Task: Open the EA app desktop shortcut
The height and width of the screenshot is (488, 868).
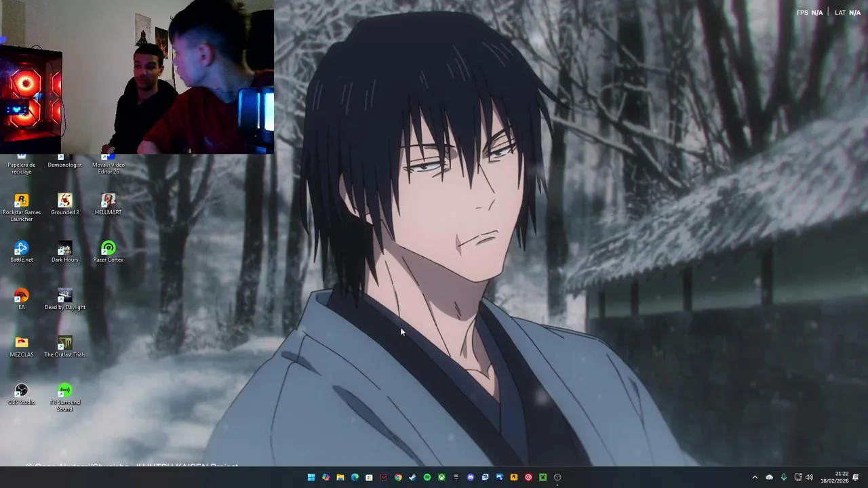Action: pos(22,299)
